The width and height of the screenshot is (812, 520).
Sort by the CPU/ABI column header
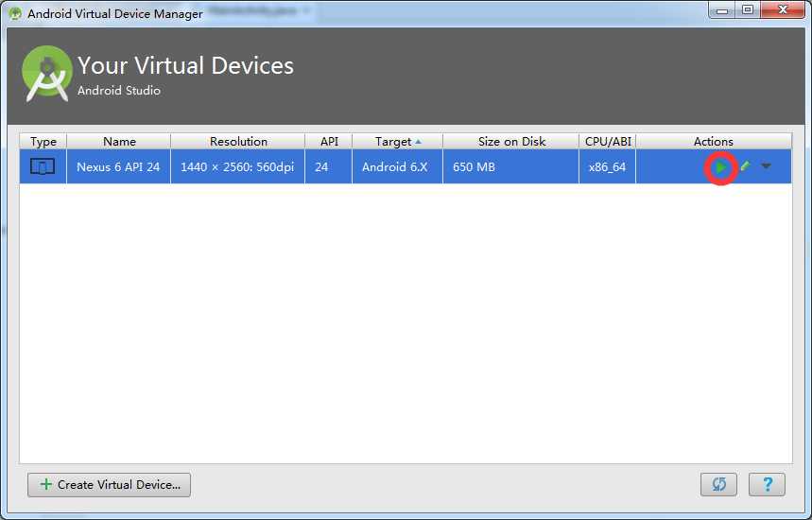pos(608,142)
